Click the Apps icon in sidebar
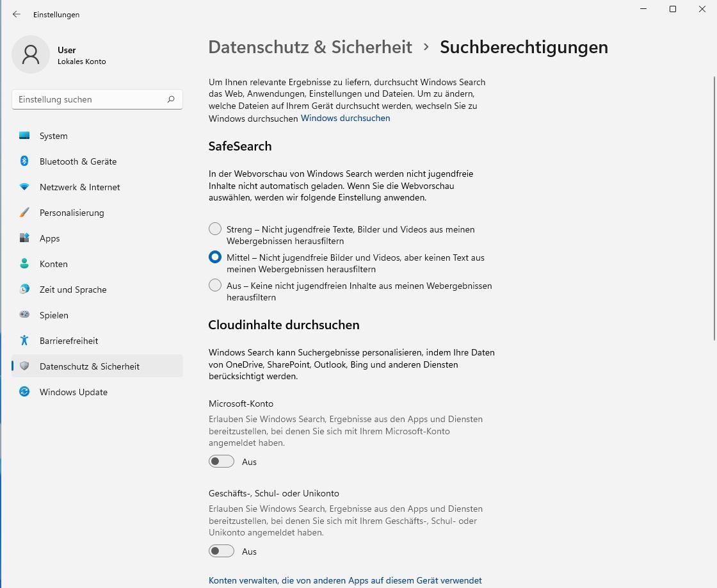 (24, 238)
